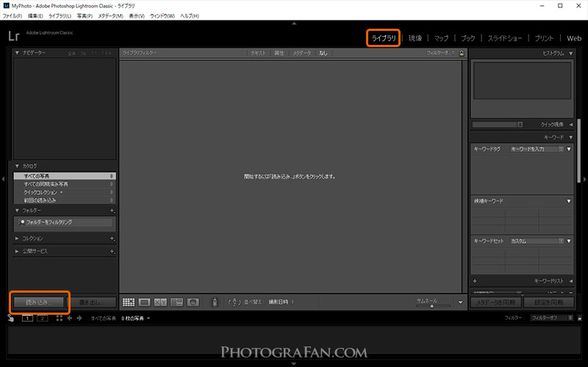Open Keyword Tags entry mode dropdown
Viewport: 588px width, 367px height.
(x=537, y=149)
